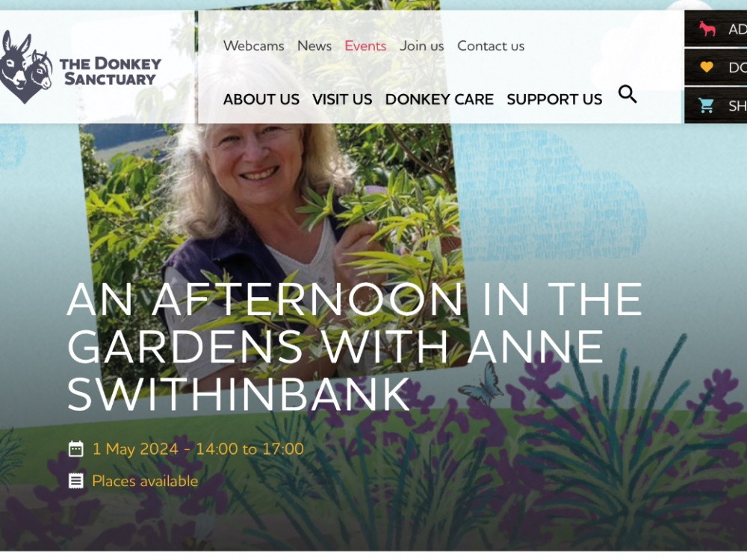The width and height of the screenshot is (747, 560).
Task: Expand the DONKEY CARE menu
Action: tap(439, 99)
